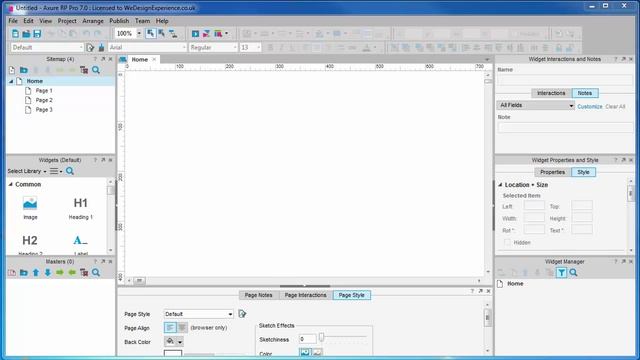Select the Heading 1 widget

coord(81,208)
